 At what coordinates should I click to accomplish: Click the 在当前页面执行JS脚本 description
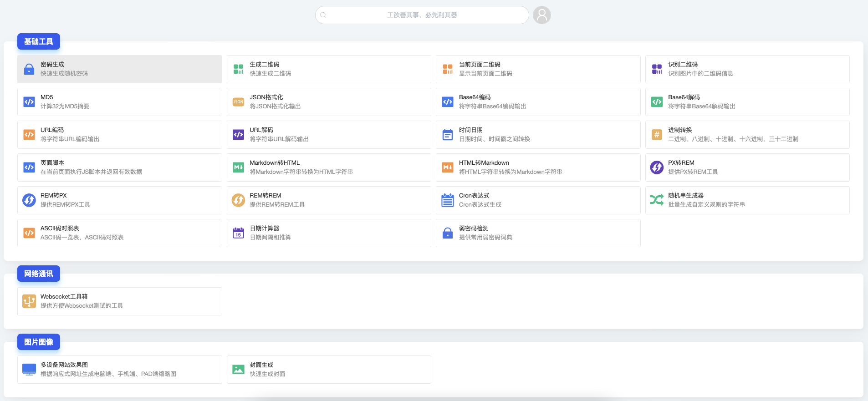91,172
